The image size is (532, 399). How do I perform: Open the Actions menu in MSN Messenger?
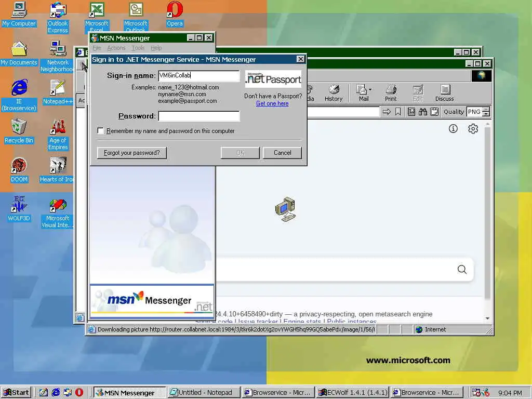click(x=116, y=48)
